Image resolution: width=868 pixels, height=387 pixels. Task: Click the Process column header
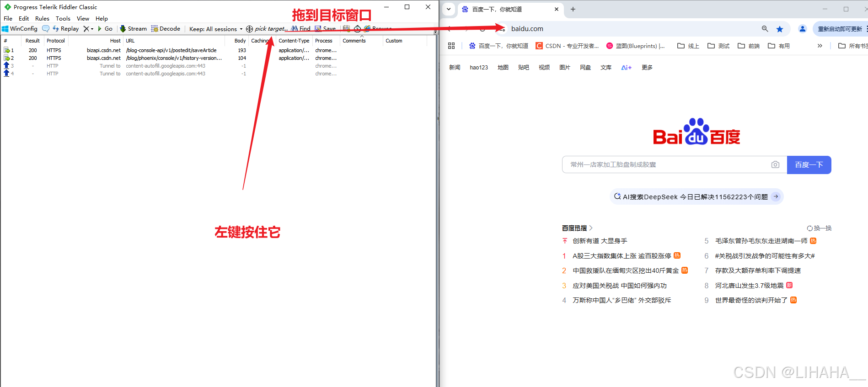coord(326,41)
